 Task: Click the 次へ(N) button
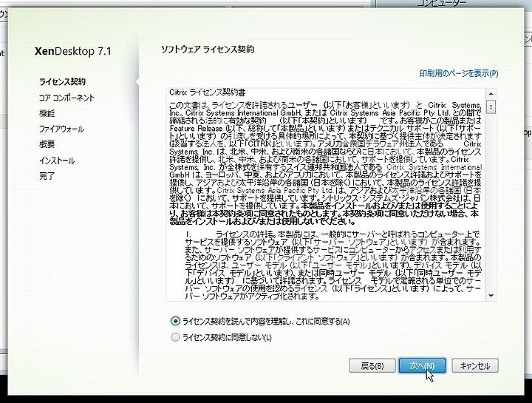tap(422, 365)
